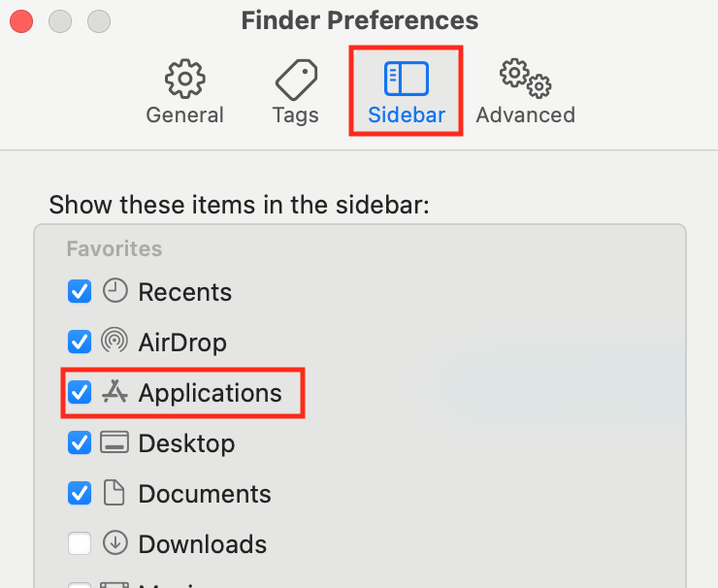The image size is (718, 588).
Task: Enable the Downloads checkbox
Action: (x=80, y=543)
